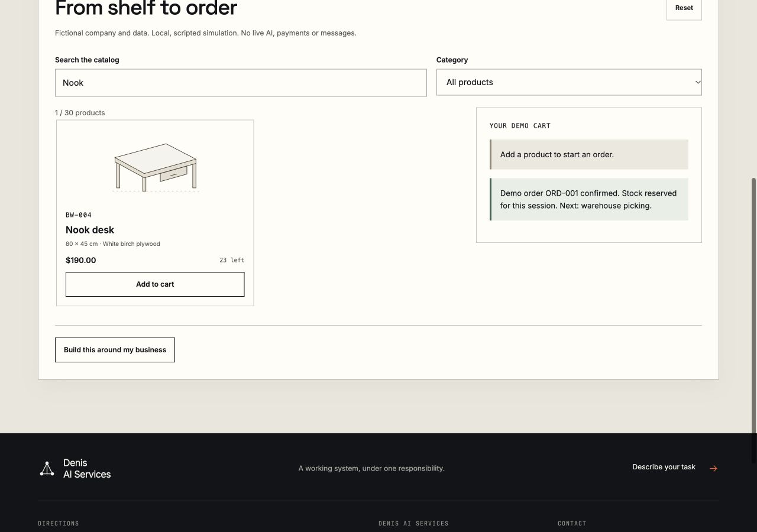Screen dimensions: 757x532
Task: Open the Category dropdown showing All products
Action: click(569, 82)
